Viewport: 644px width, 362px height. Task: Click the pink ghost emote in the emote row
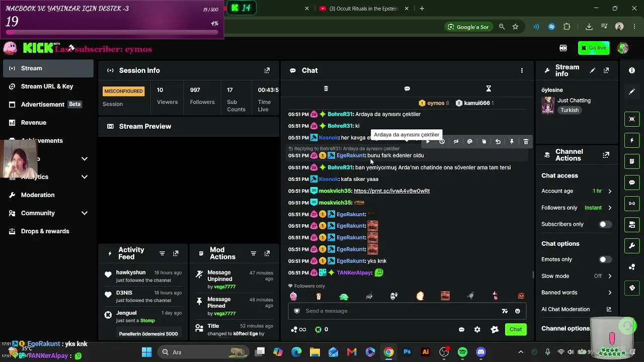[293, 296]
